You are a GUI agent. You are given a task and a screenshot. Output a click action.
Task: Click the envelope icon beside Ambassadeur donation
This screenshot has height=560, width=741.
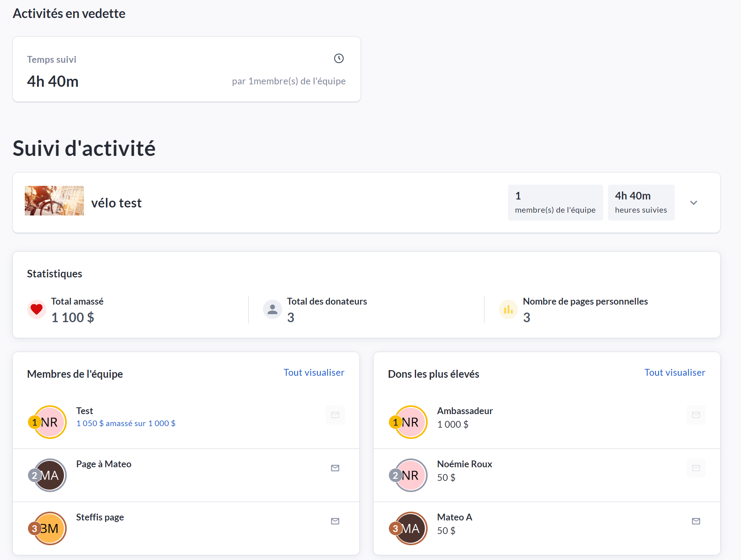(696, 415)
